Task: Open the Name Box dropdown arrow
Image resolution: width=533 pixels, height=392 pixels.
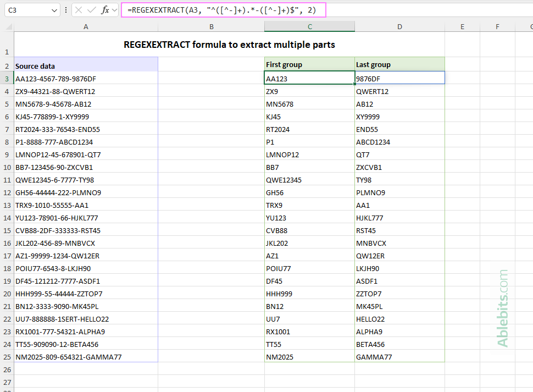Action: click(x=54, y=10)
